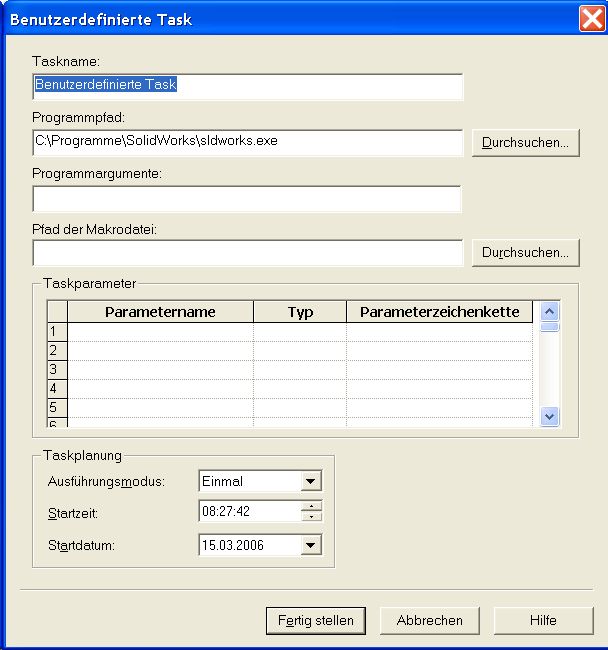Click the table scrollbar up arrow
The height and width of the screenshot is (650, 608).
550,311
